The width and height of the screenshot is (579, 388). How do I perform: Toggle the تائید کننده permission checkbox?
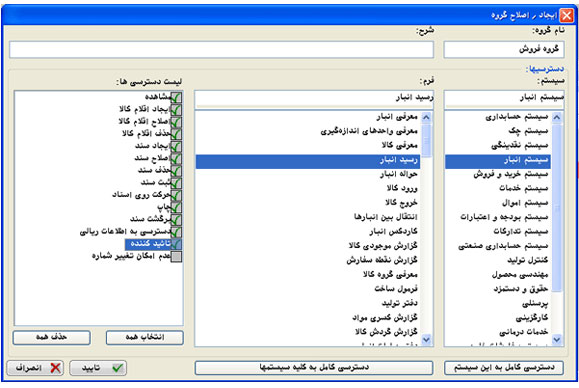point(176,244)
